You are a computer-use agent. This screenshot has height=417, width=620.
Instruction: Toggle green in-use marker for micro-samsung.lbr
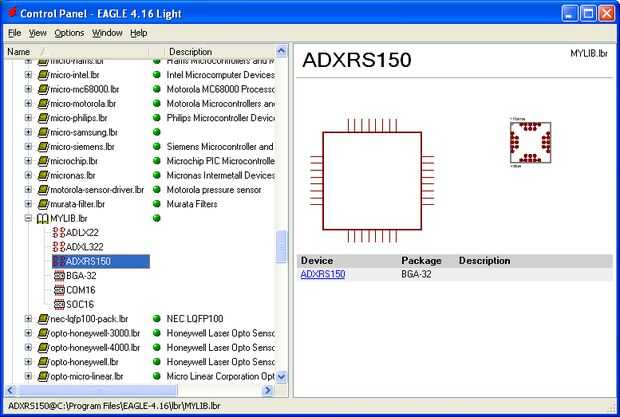(157, 132)
